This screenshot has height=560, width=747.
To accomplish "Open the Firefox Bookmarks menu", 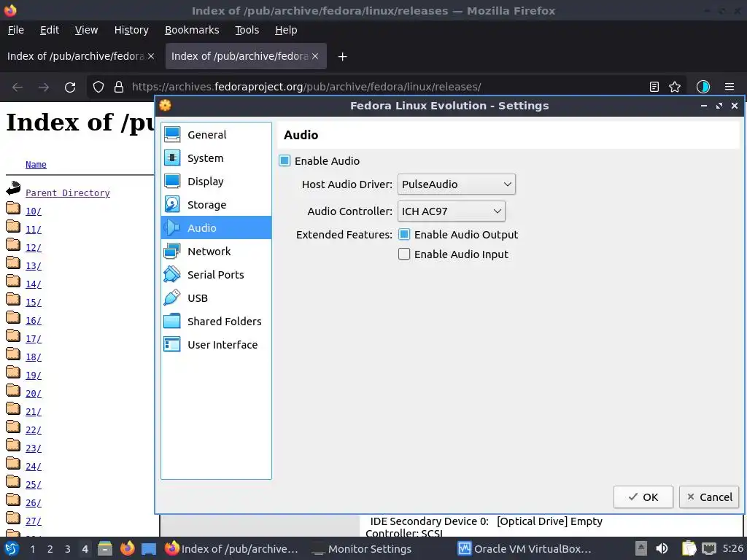I will point(192,30).
